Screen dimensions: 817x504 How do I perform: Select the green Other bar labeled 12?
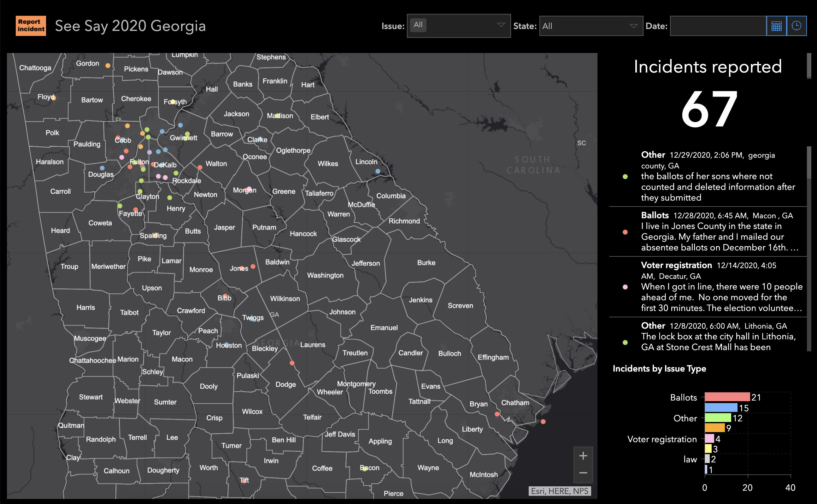718,418
